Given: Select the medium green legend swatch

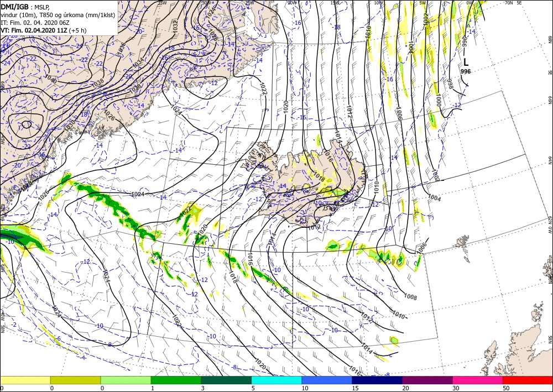Looking at the screenshot, I should point(176,380).
